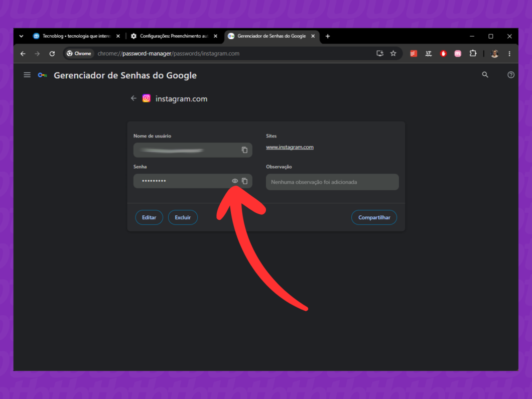The width and height of the screenshot is (532, 399).
Task: Click the Senha password field
Action: 193,181
